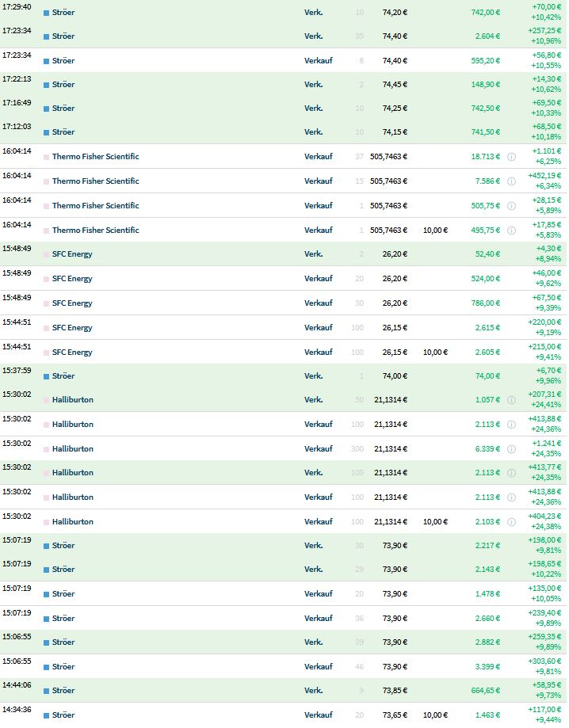
Task: Open info icon beside 505,75 € amount
Action: pos(511,206)
